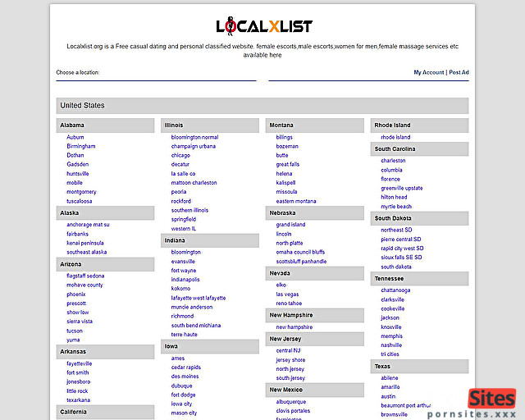Choose myrtle beach link
Viewport: 525px width, 420px height.
tap(396, 207)
